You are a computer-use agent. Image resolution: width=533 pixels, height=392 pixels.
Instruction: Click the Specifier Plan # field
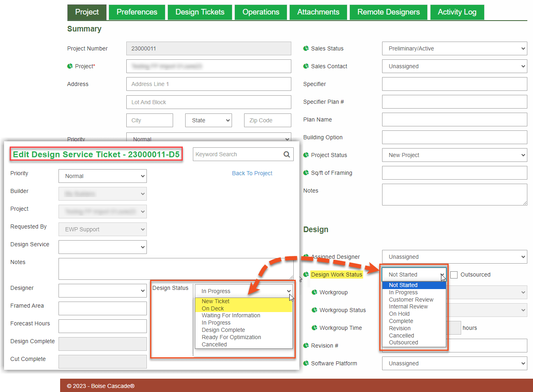click(454, 102)
